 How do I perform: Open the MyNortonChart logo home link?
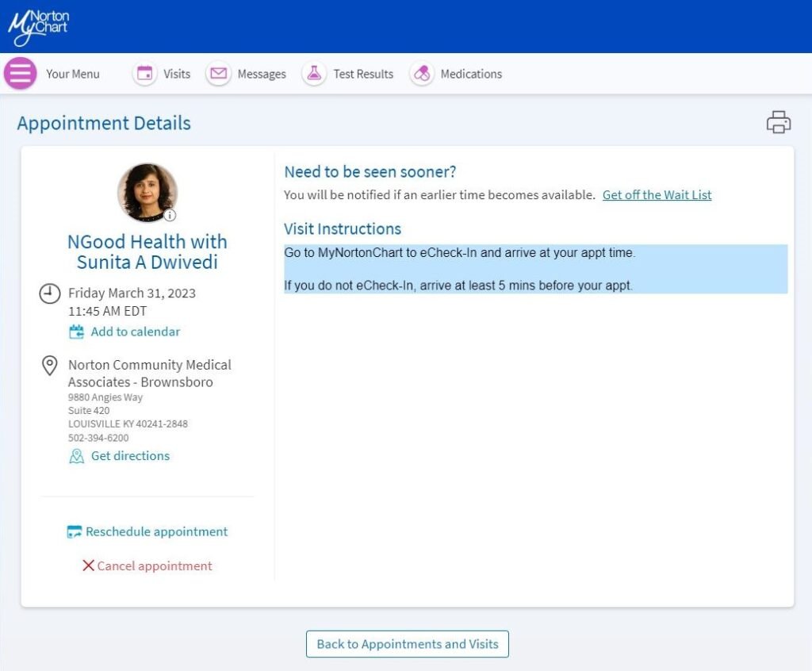point(38,27)
